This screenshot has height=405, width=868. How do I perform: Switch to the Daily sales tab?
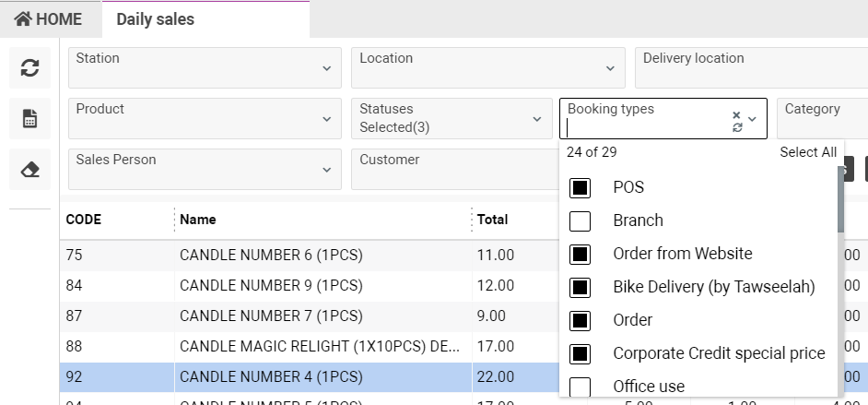pyautogui.click(x=155, y=19)
